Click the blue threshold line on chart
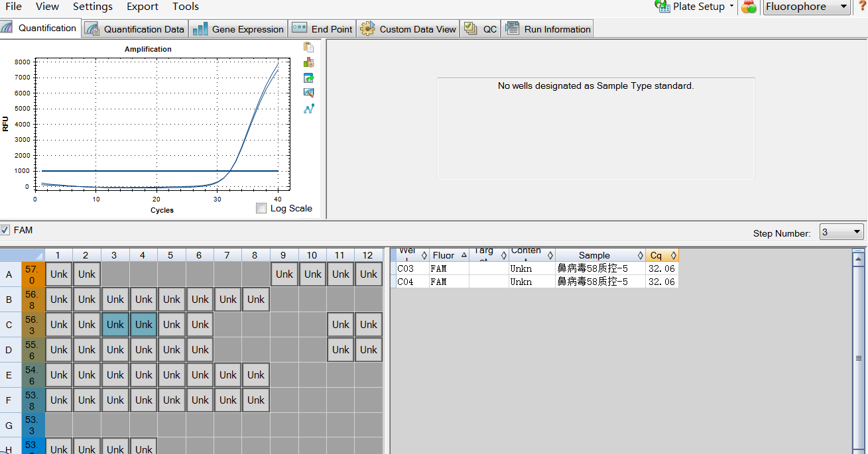The width and height of the screenshot is (868, 454). click(x=159, y=171)
